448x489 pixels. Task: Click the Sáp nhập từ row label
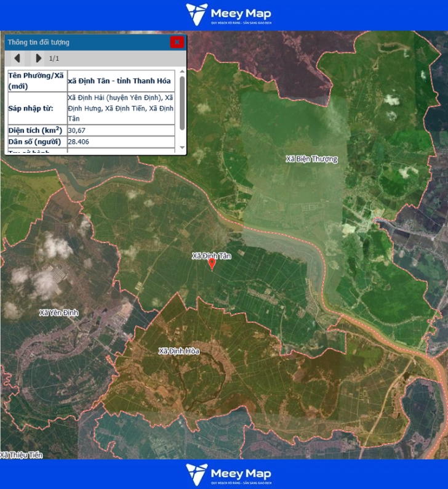[31, 108]
